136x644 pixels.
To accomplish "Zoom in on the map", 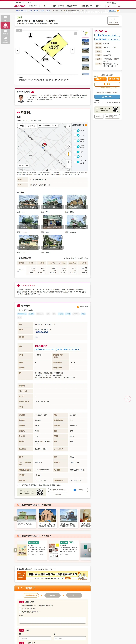I will click(x=69, y=162).
